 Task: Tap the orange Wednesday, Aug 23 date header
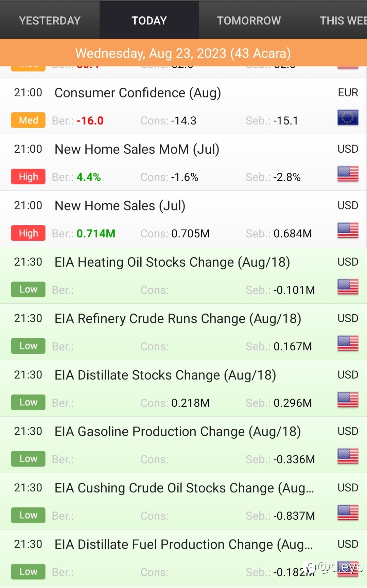(x=183, y=53)
